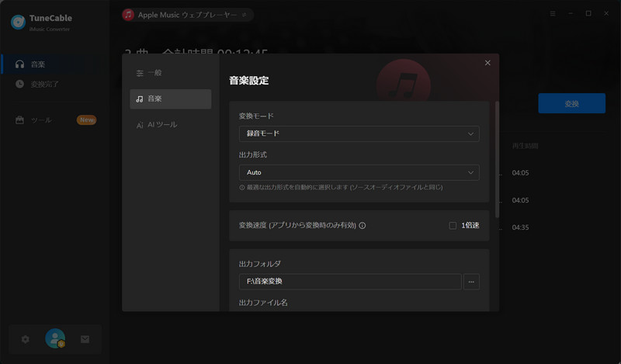
Task: Click the 出力フォルダ path field F:\音楽変換
Action: [350, 282]
